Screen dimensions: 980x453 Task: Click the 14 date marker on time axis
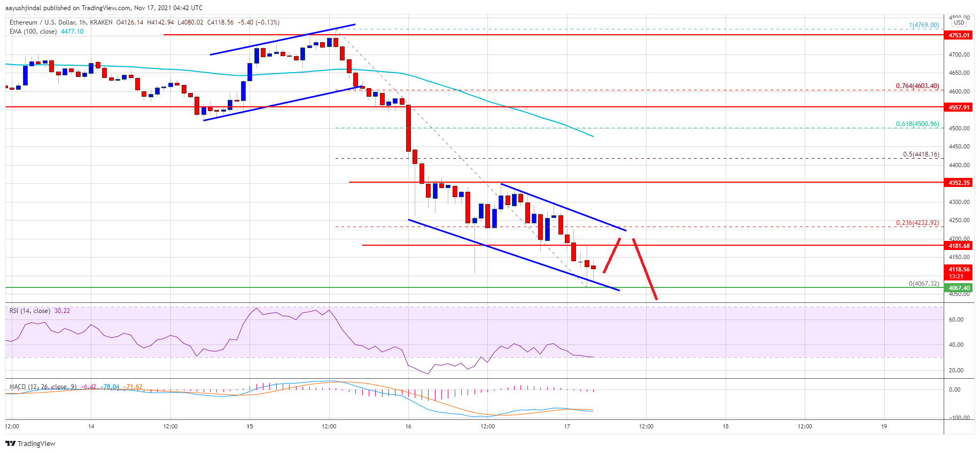click(x=91, y=426)
